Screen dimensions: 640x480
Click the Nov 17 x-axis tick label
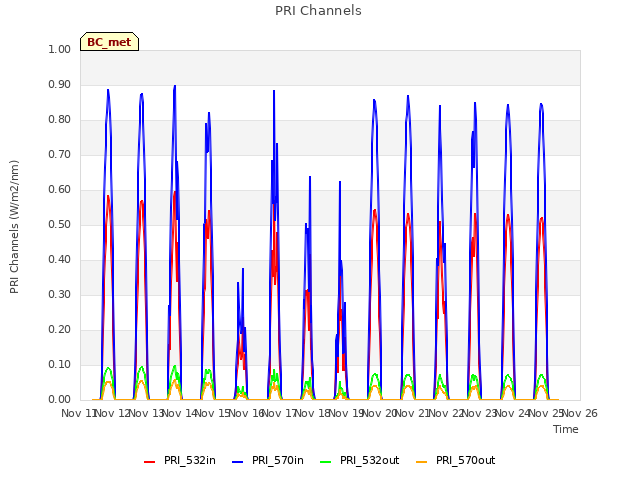tap(280, 413)
